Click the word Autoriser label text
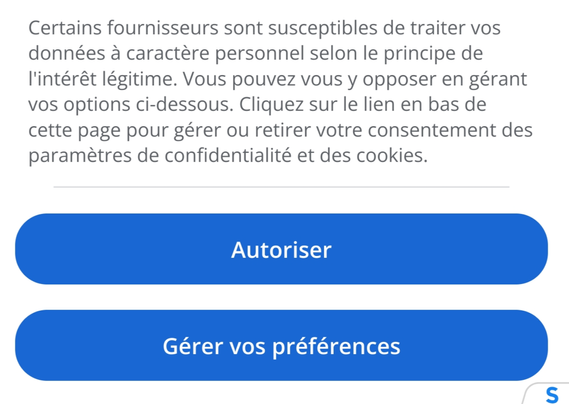The width and height of the screenshot is (569, 404). [x=281, y=250]
